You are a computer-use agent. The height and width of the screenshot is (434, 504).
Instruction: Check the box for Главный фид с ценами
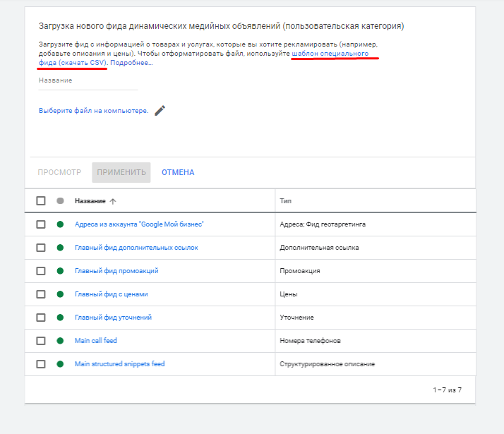click(41, 294)
